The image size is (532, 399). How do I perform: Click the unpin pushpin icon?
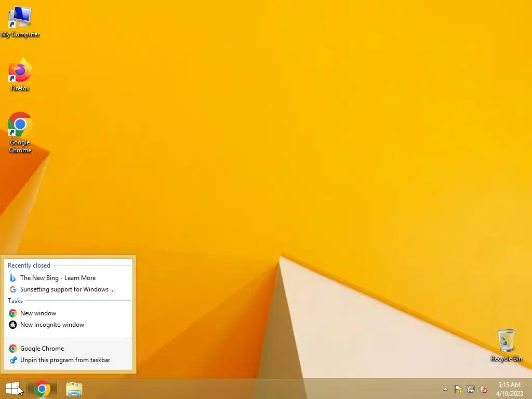click(13, 360)
